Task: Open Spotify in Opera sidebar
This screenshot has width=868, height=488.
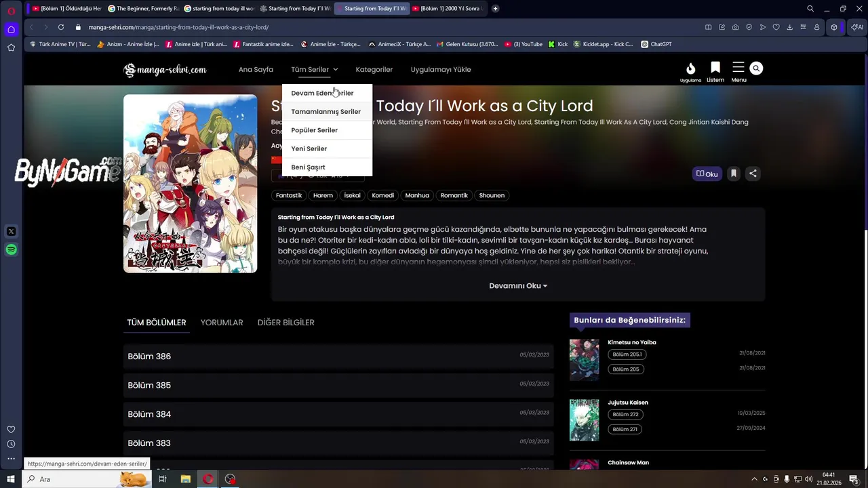Action: [x=11, y=250]
